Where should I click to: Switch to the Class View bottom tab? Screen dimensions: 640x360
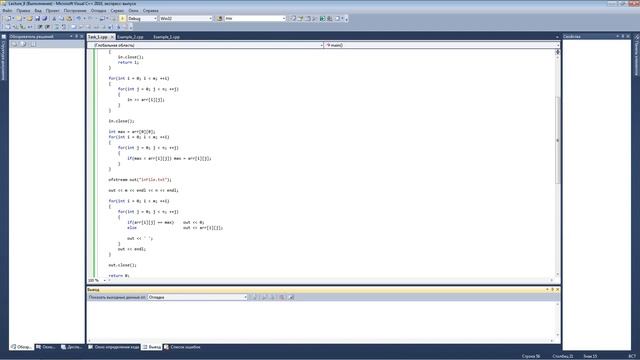pos(46,347)
